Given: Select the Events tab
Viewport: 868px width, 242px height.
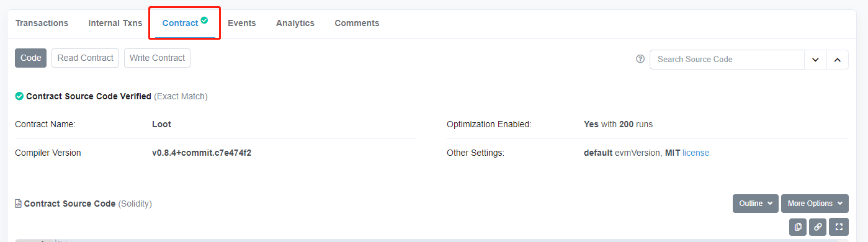Looking at the screenshot, I should click(x=242, y=23).
